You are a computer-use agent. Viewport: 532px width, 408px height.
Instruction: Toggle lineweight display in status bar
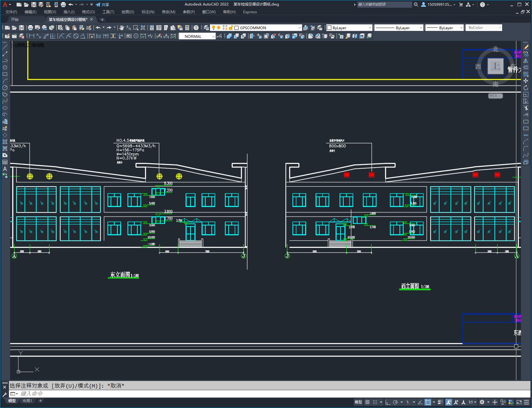tap(440, 402)
